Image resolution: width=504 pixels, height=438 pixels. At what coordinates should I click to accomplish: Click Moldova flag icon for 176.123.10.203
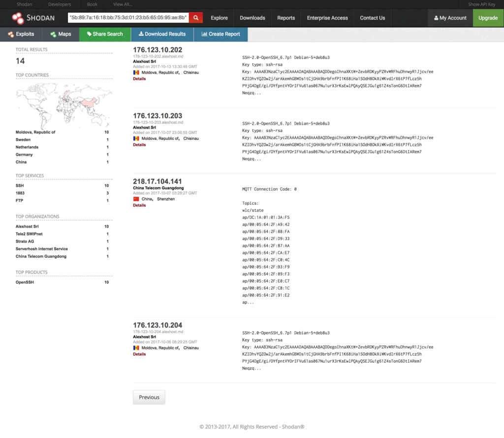(136, 139)
